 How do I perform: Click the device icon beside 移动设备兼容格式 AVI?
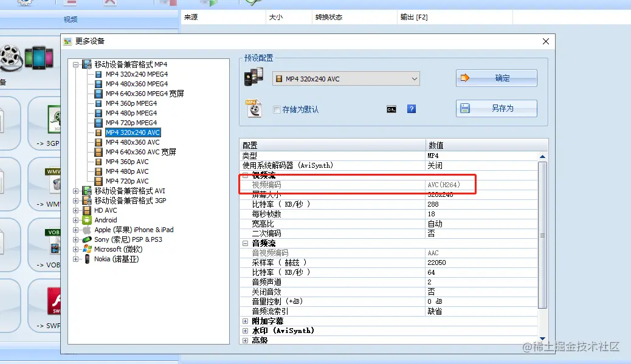pos(87,191)
